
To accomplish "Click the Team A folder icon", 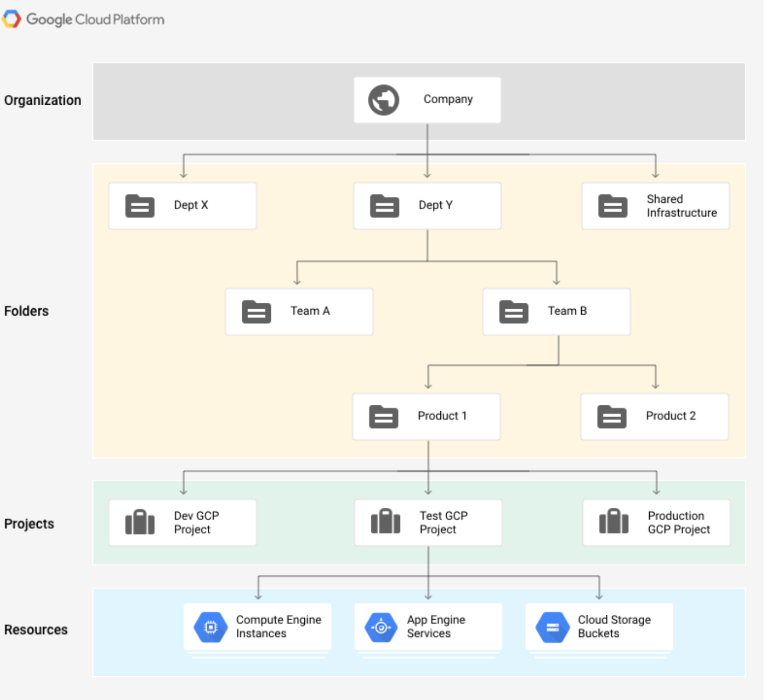I will tap(256, 311).
